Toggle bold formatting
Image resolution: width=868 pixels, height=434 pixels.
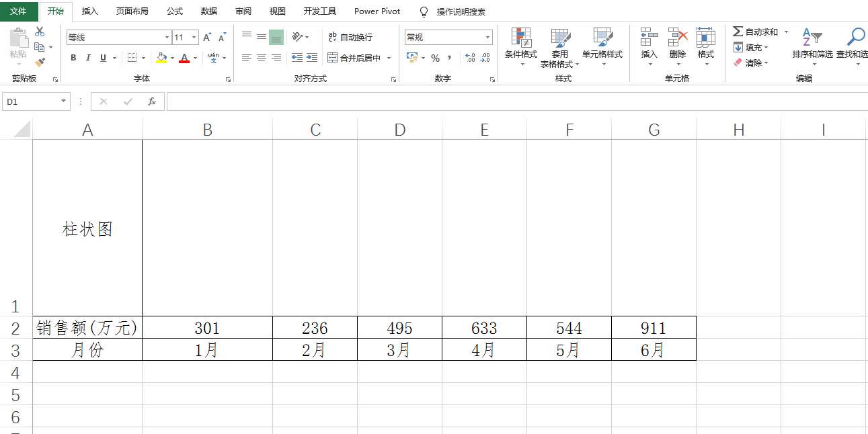coord(73,58)
